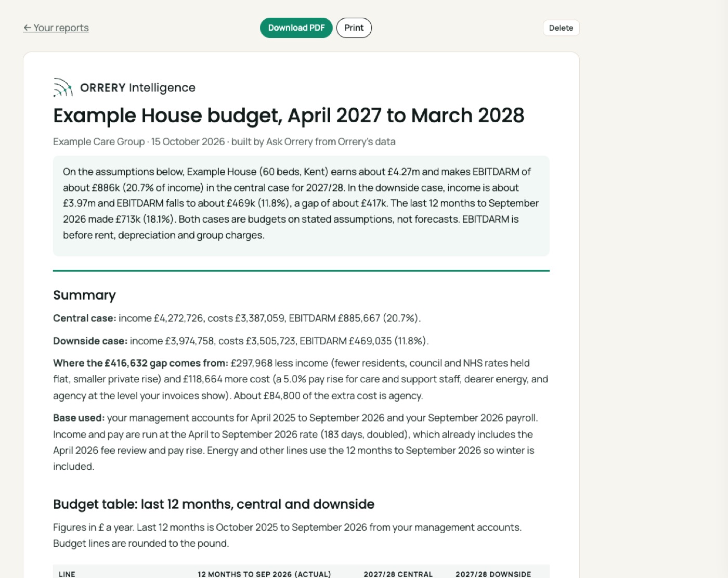Click the 'Base used:' paragraph label
728x578 pixels.
[79, 418]
